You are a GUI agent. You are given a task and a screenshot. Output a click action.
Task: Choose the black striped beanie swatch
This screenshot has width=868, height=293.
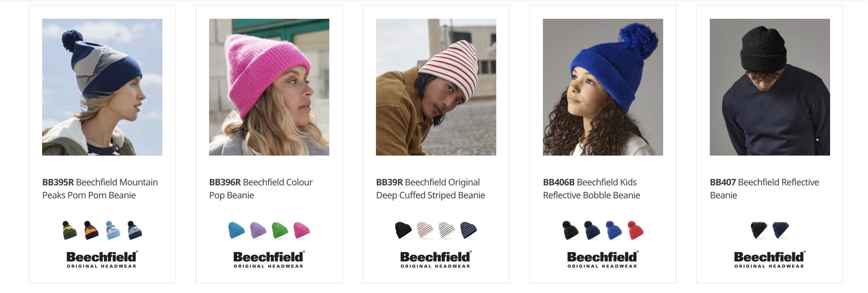pyautogui.click(x=403, y=230)
